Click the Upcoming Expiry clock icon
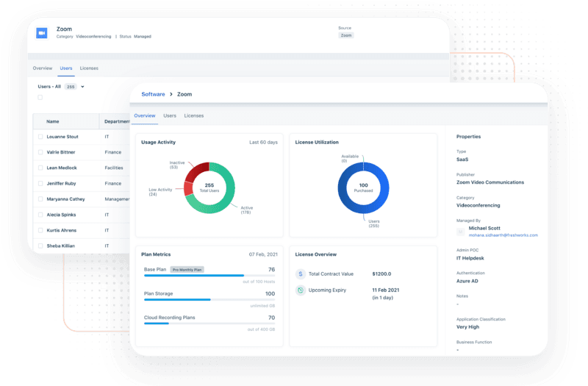 tap(301, 290)
